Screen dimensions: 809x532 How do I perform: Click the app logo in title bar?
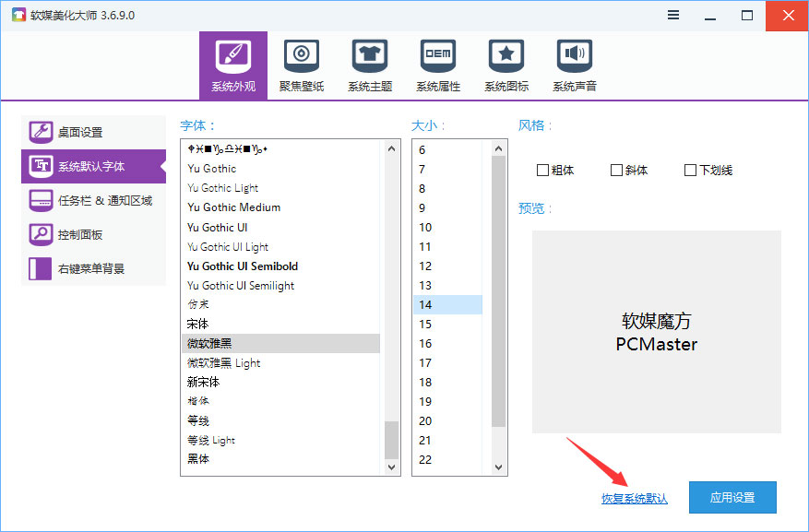(x=17, y=15)
